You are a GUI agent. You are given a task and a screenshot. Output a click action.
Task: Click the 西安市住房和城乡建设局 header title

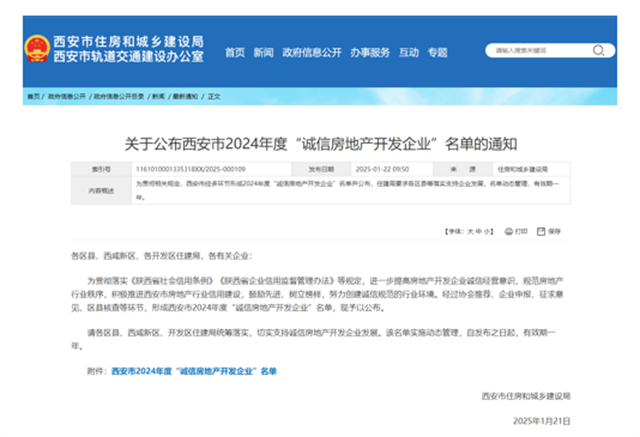[129, 41]
